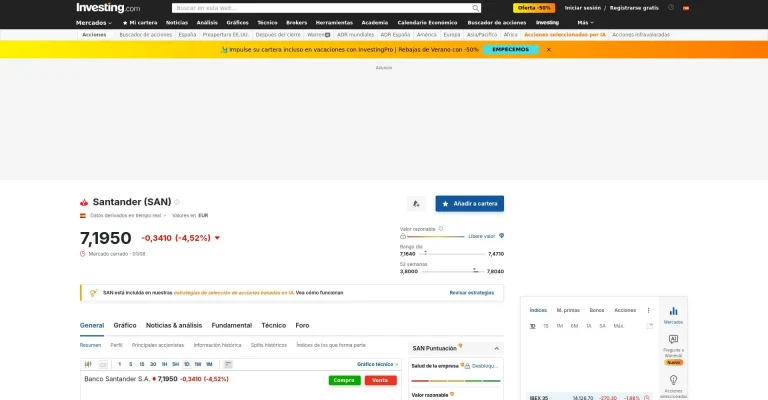This screenshot has height=400, width=768.
Task: Switch to the Técnico tab
Action: click(x=273, y=326)
